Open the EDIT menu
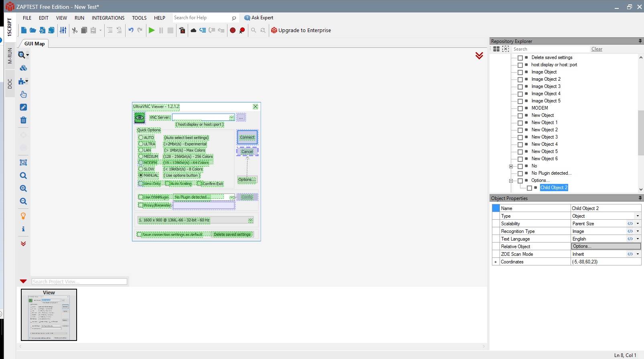Screen dimensions: 644x359 pyautogui.click(x=44, y=18)
